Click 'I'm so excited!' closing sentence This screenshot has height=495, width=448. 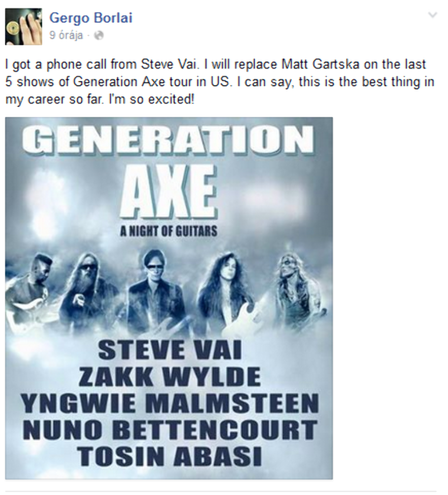[151, 100]
